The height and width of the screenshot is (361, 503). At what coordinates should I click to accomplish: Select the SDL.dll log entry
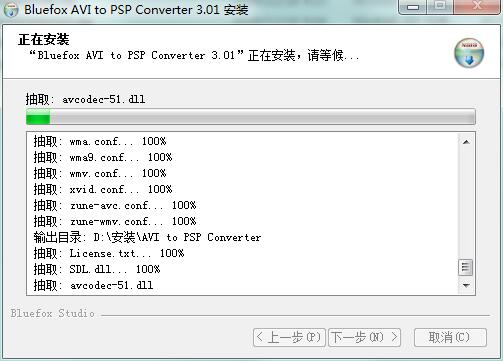pyautogui.click(x=97, y=269)
